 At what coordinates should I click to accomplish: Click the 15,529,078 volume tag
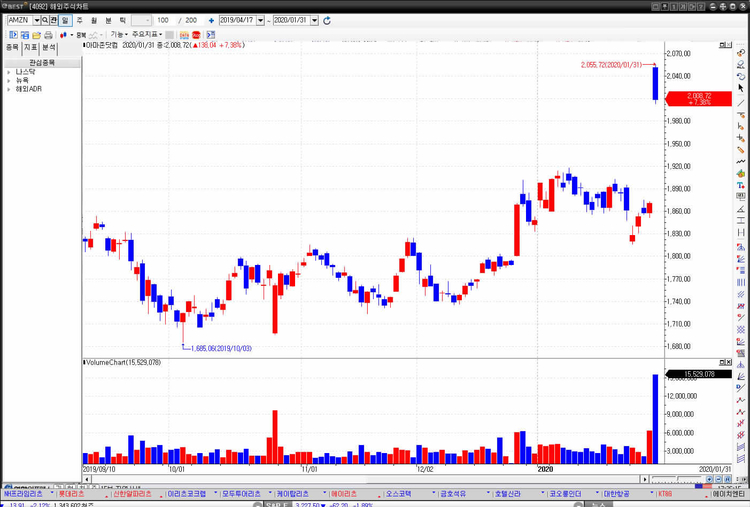pos(699,374)
